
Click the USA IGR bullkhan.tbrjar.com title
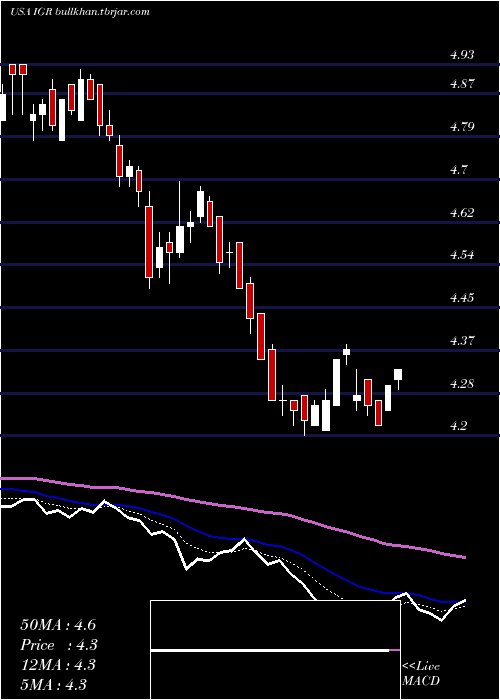pyautogui.click(x=79, y=12)
